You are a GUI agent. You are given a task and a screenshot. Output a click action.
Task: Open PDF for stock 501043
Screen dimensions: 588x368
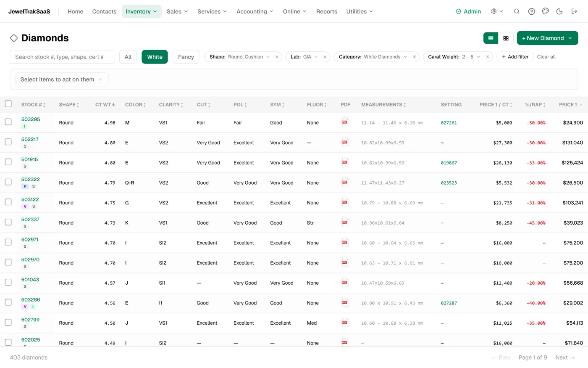point(345,283)
